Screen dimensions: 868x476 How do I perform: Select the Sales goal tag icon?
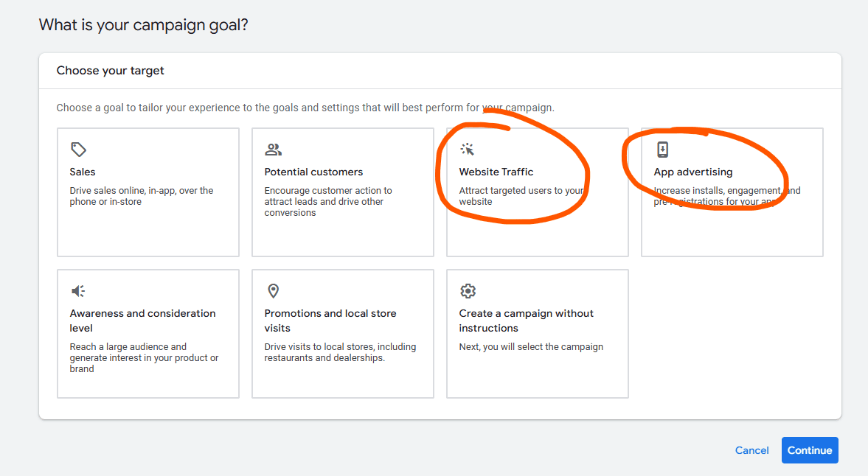(78, 148)
